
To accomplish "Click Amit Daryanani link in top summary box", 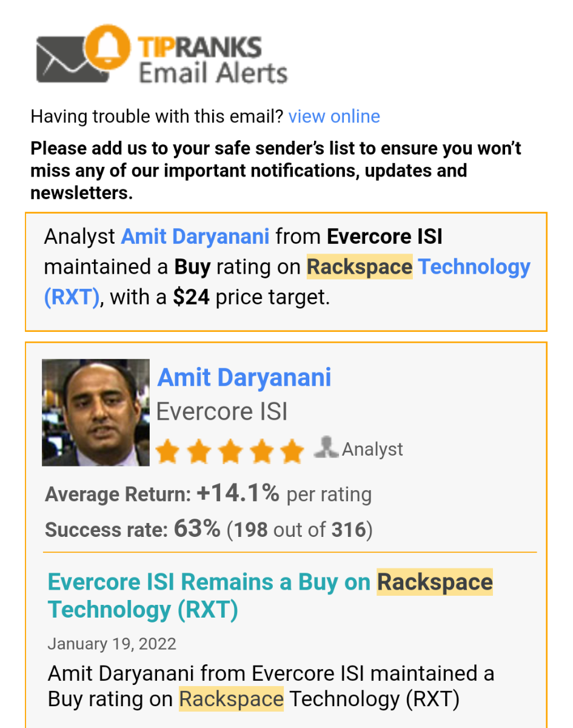I will tap(195, 236).
